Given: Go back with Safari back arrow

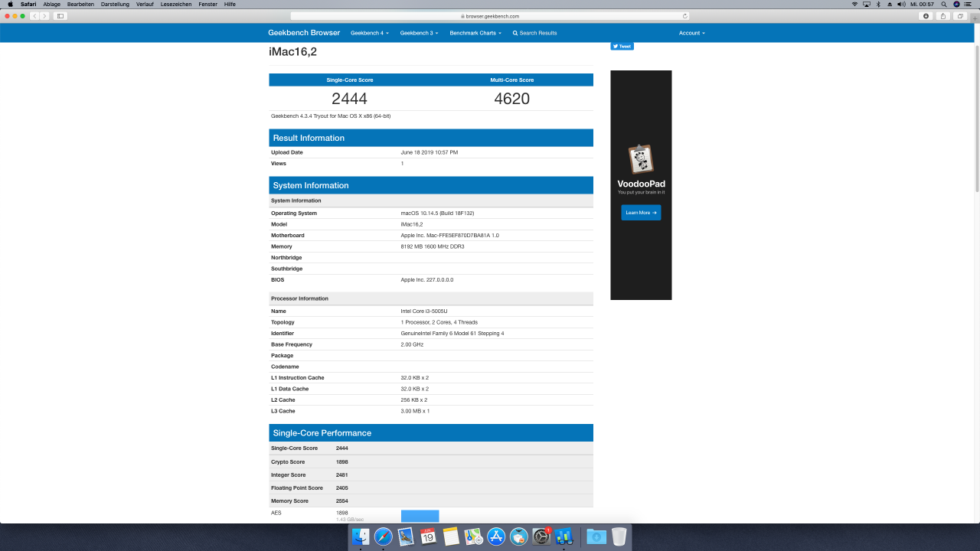Looking at the screenshot, I should [x=34, y=15].
